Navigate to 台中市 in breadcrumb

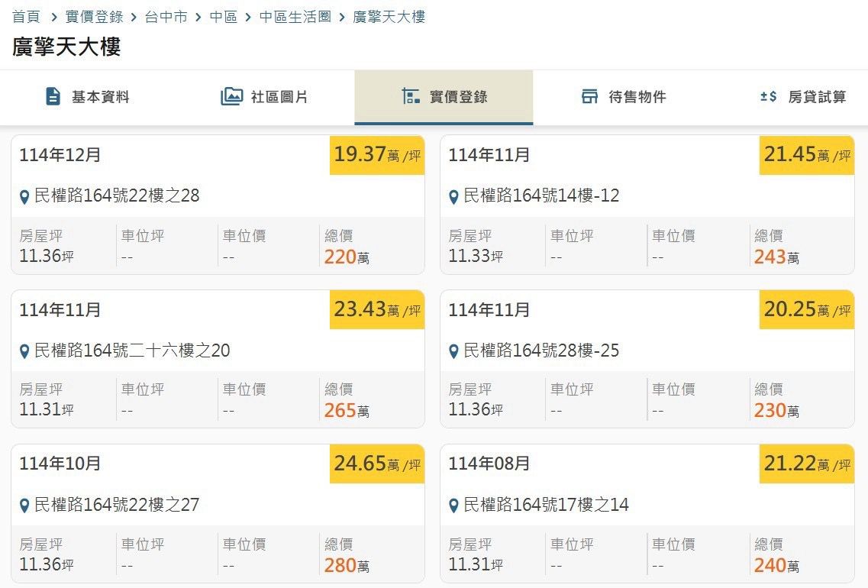click(x=166, y=17)
